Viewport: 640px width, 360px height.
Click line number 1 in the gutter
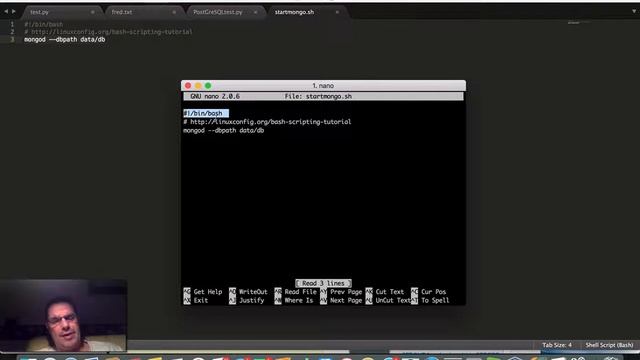[x=12, y=24]
